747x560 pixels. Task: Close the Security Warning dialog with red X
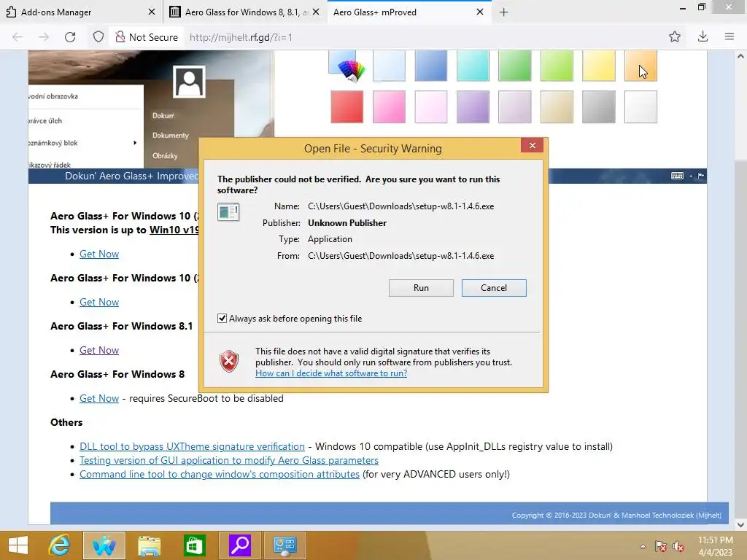point(532,146)
